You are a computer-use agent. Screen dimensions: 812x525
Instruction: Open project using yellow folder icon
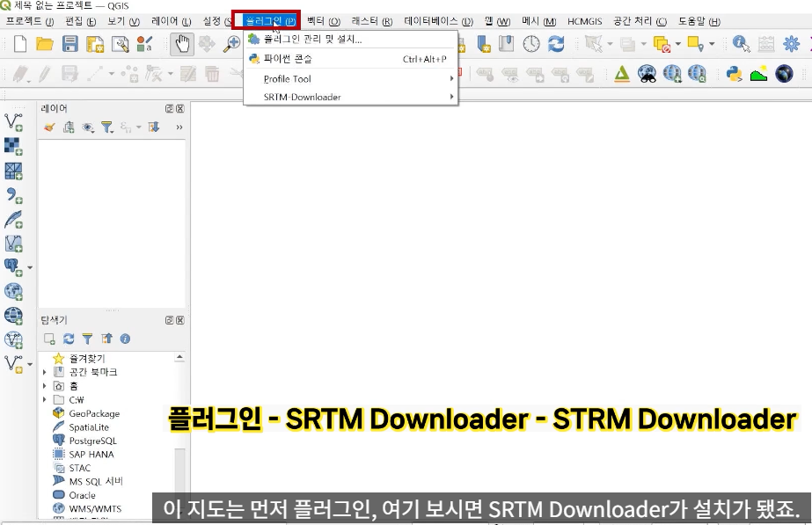coord(45,44)
